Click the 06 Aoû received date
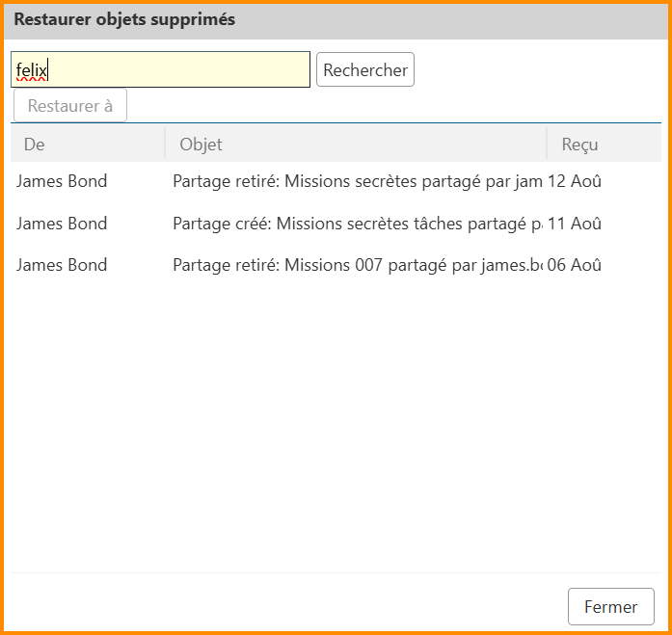Screen dimensions: 672x635 [x=574, y=265]
